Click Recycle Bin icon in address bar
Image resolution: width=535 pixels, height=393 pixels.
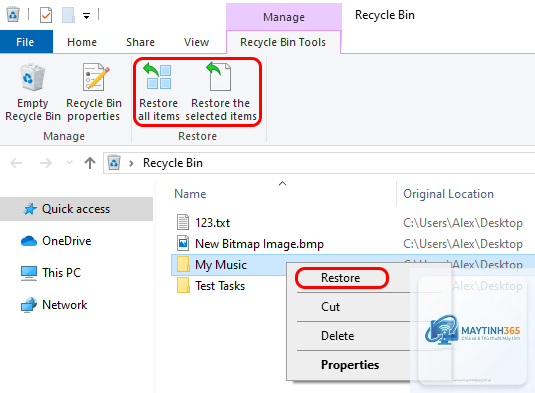coord(114,163)
